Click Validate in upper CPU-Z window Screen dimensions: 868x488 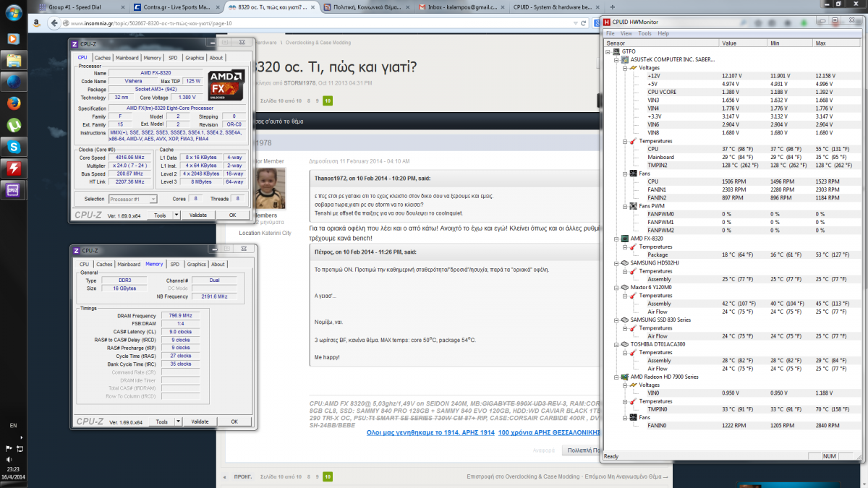click(198, 215)
